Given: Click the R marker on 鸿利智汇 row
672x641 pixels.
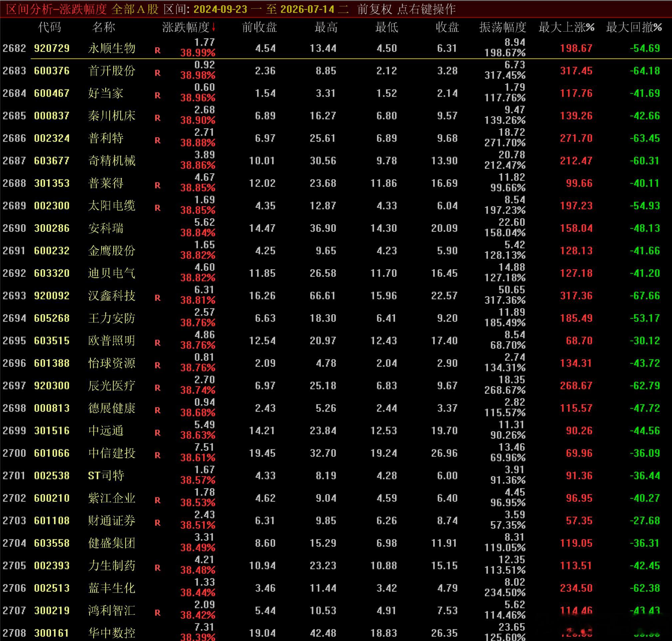Looking at the screenshot, I should click(x=158, y=613).
